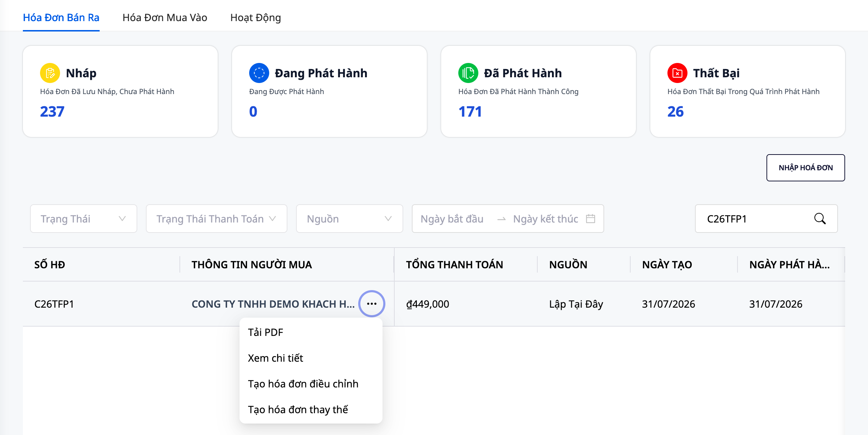The height and width of the screenshot is (435, 868).
Task: Click the blue Đang Phát Hành icon
Action: (259, 73)
